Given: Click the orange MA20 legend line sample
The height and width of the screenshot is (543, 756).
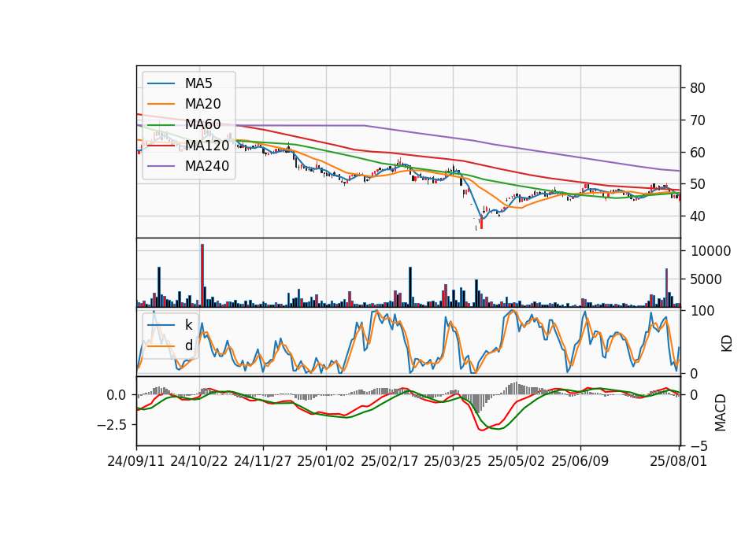Looking at the screenshot, I should (161, 104).
